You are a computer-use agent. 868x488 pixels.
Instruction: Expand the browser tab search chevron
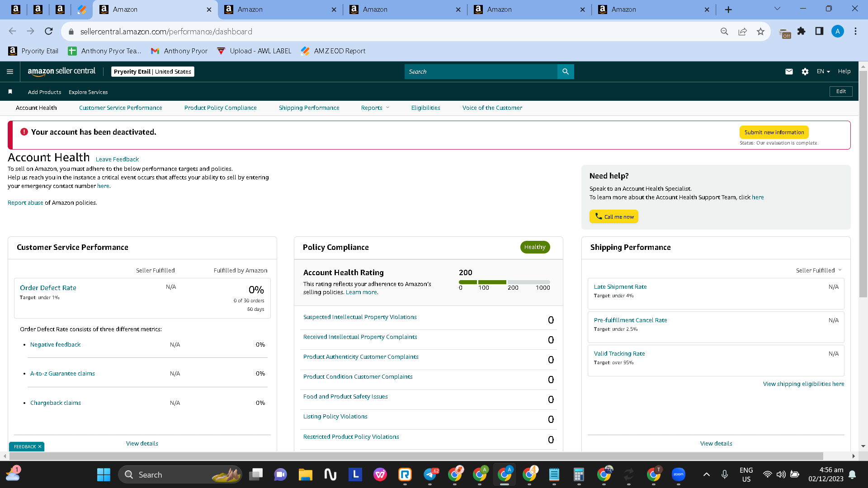coord(777,9)
